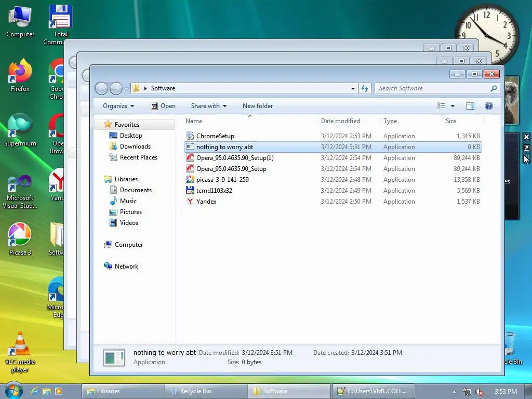
Task: Click the taskbar clock showing 3:53 PM
Action: tap(506, 392)
